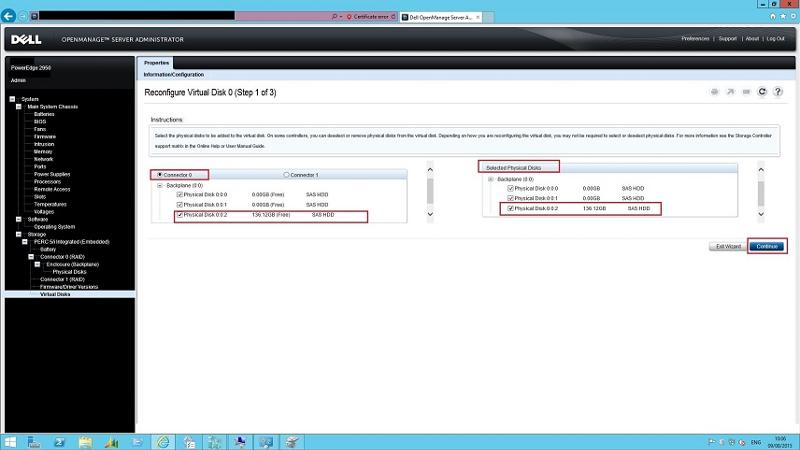Image resolution: width=800 pixels, height=450 pixels.
Task: Click the print icon in page toolbar
Action: tap(715, 92)
